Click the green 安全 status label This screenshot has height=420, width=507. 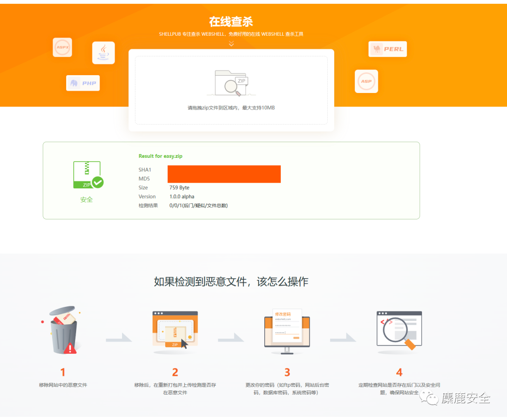(86, 200)
